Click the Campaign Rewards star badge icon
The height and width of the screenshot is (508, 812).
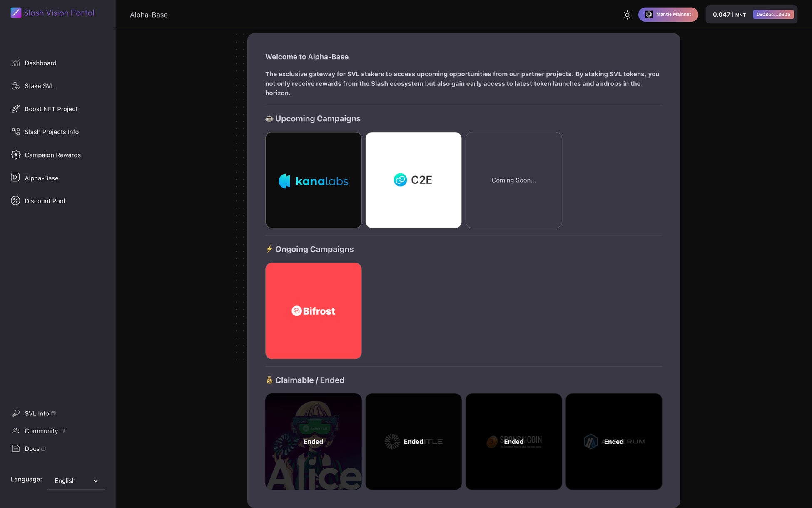coord(16,155)
